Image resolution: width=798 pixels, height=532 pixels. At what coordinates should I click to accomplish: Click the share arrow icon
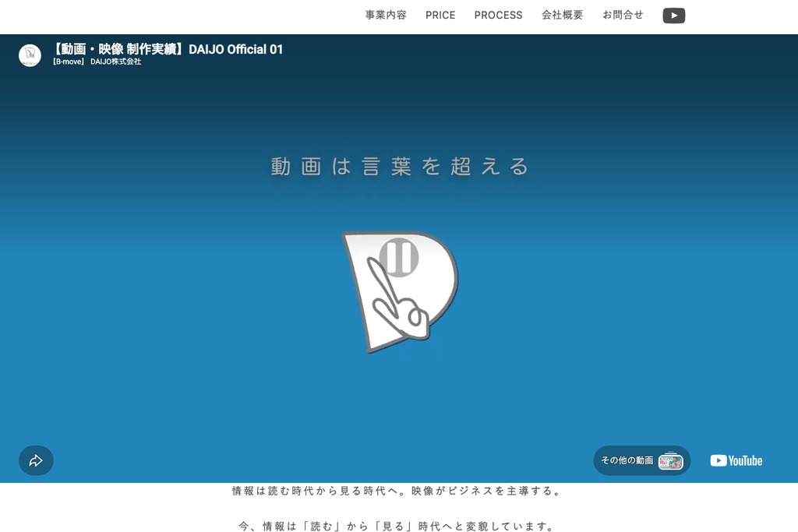[36, 461]
